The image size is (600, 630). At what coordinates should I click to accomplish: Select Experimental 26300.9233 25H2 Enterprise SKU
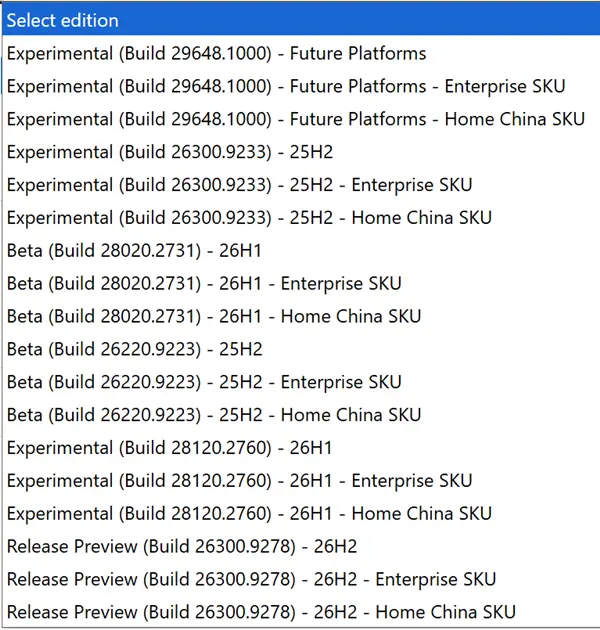[x=301, y=185]
